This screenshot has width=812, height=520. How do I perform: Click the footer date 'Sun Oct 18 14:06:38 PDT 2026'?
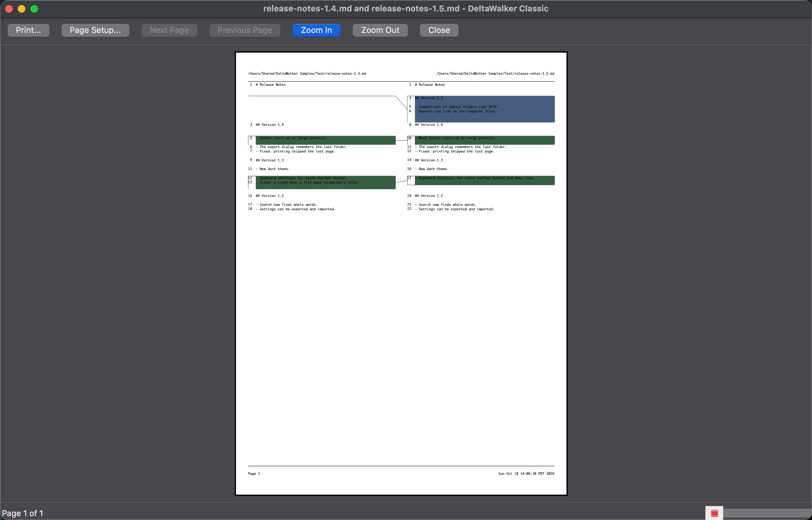pyautogui.click(x=526, y=474)
